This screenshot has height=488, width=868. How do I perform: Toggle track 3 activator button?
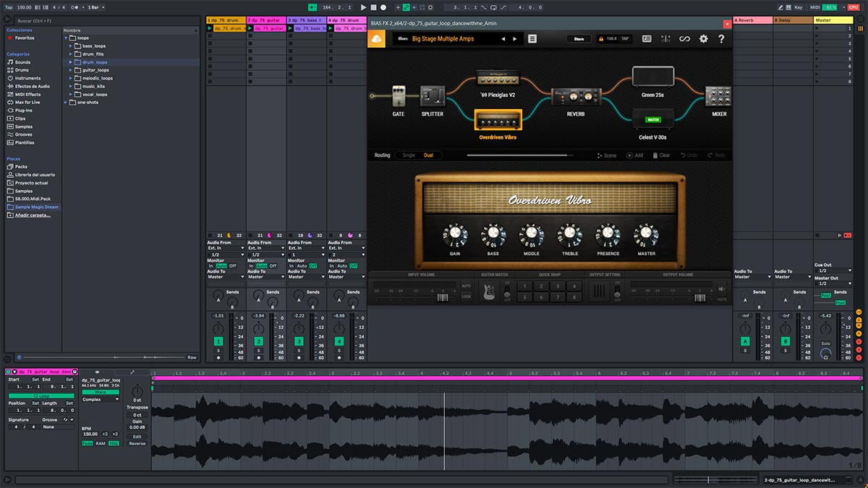click(299, 341)
